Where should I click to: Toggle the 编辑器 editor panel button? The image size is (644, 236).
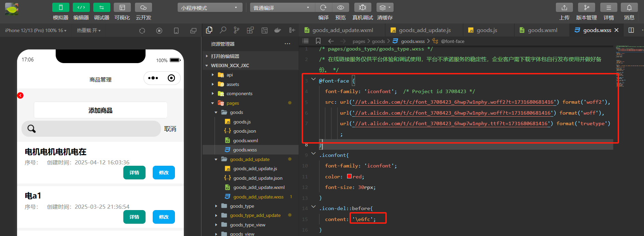81,8
